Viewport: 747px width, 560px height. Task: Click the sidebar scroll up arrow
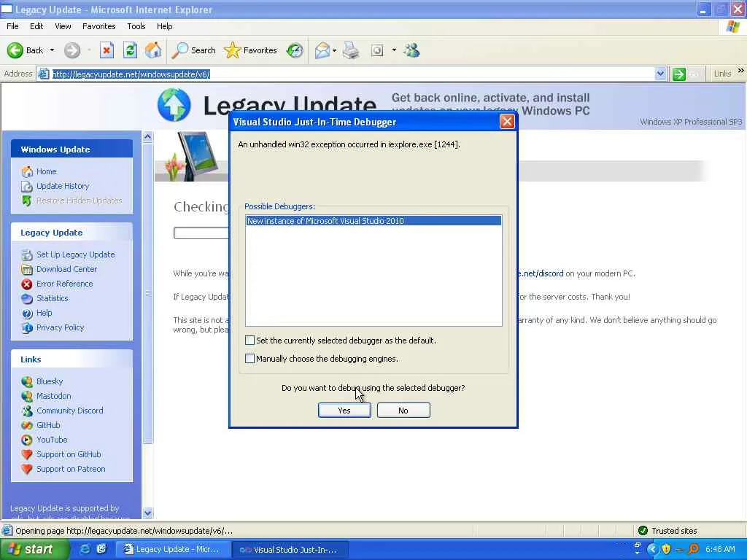point(147,137)
